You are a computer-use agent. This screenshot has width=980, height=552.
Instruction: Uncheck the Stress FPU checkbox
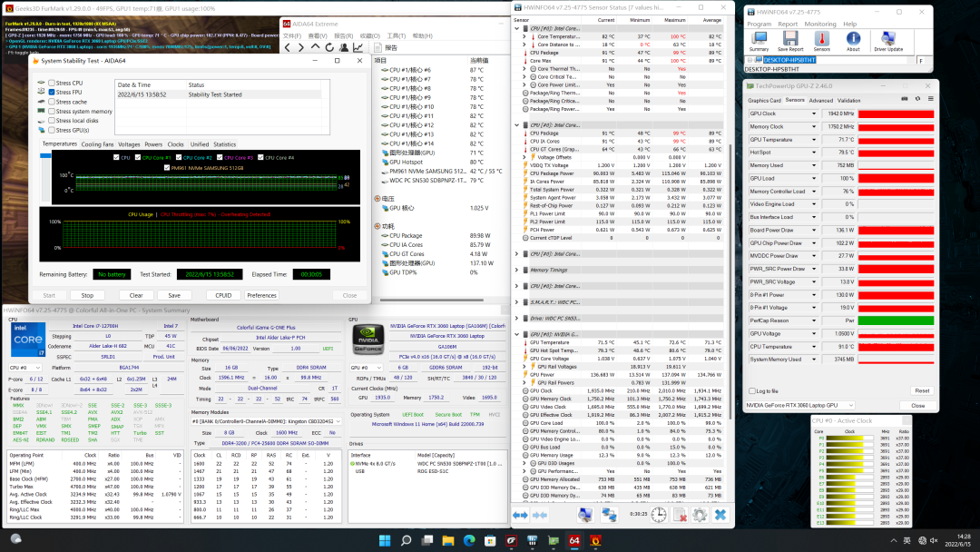point(52,92)
